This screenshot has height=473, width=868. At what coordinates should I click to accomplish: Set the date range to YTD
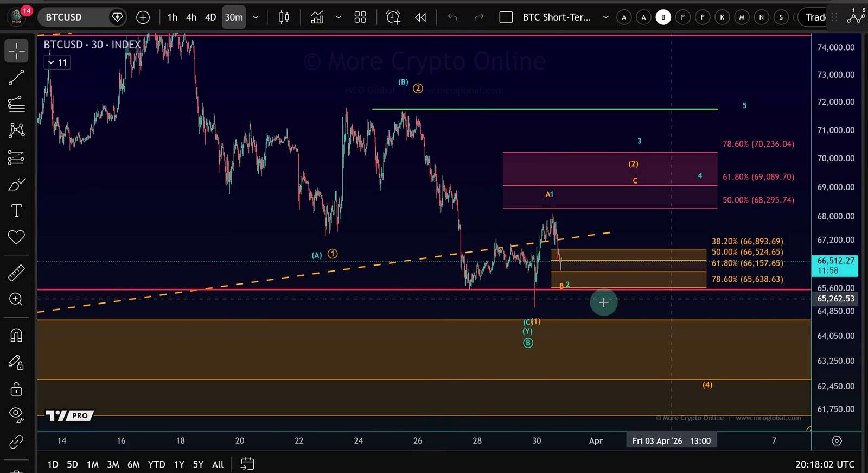click(x=156, y=464)
